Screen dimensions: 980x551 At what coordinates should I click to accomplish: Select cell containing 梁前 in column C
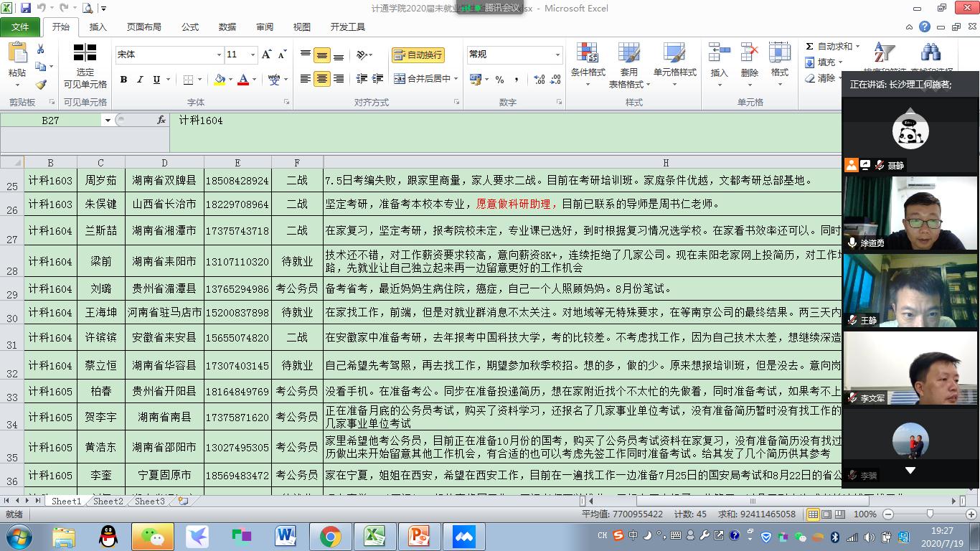coord(100,262)
